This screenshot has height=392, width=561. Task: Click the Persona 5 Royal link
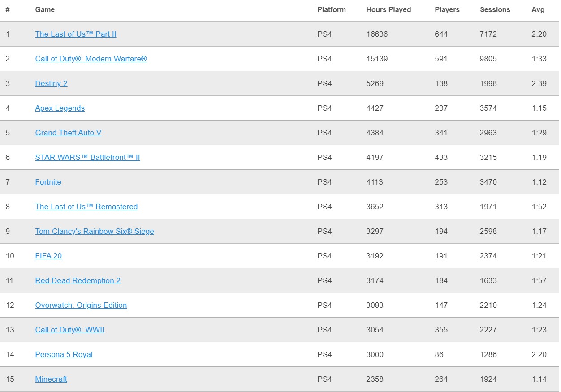coord(64,354)
